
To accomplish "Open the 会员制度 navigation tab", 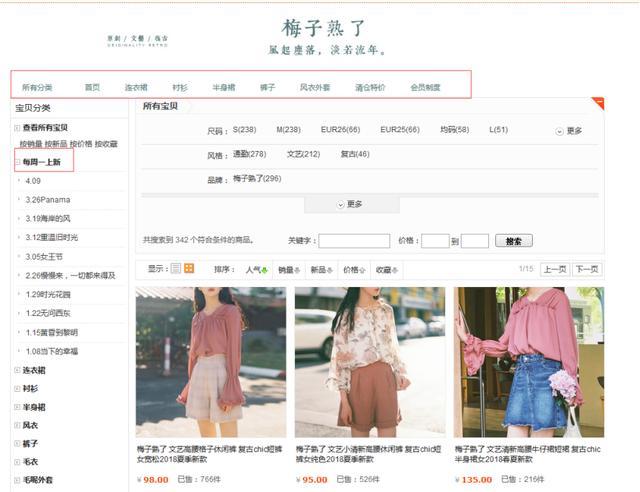I will (x=425, y=88).
